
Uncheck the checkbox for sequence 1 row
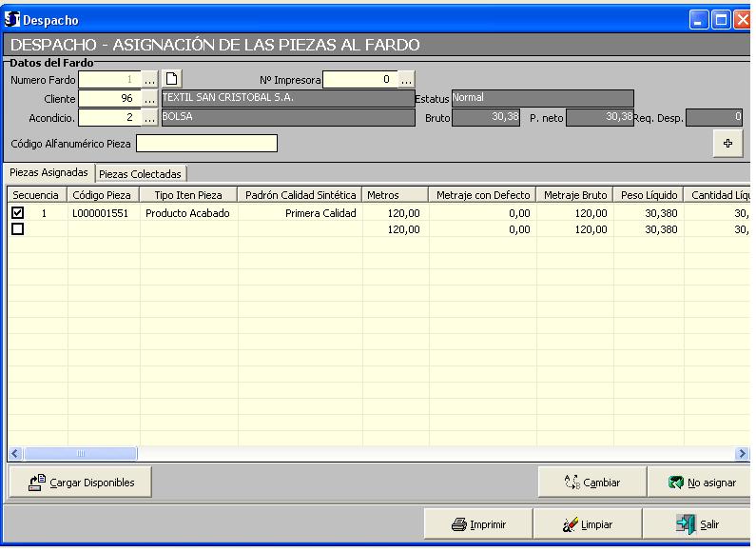pos(18,213)
